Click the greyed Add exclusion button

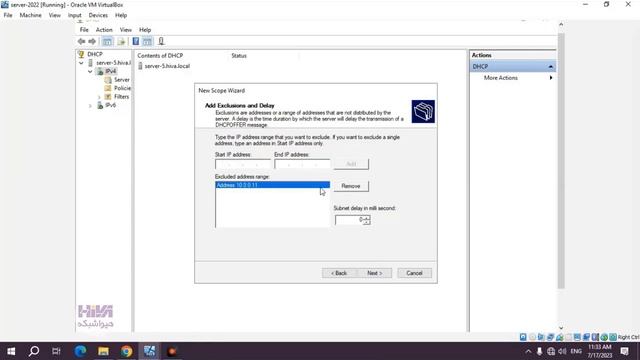[x=351, y=164]
